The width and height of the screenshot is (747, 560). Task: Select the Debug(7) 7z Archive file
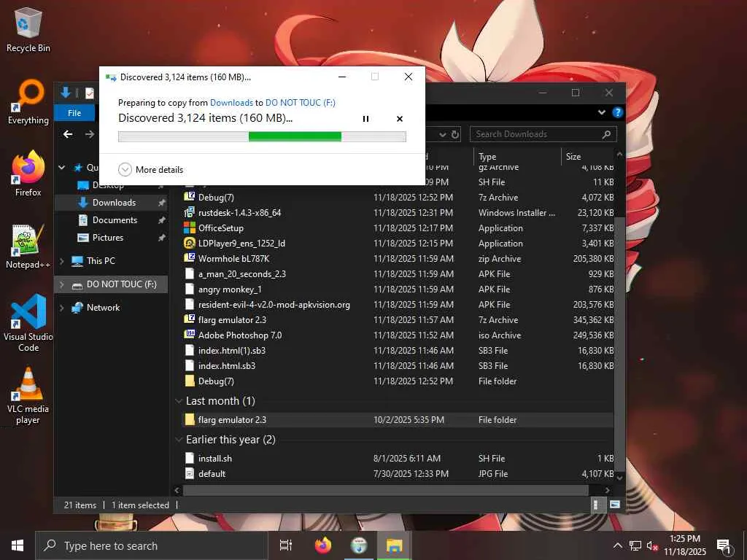398,197
